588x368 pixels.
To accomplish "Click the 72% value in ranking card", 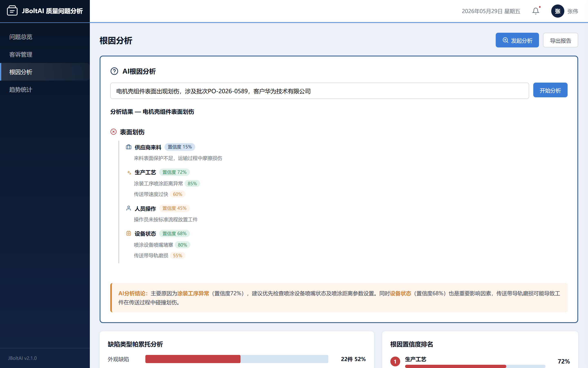I will [x=564, y=361].
